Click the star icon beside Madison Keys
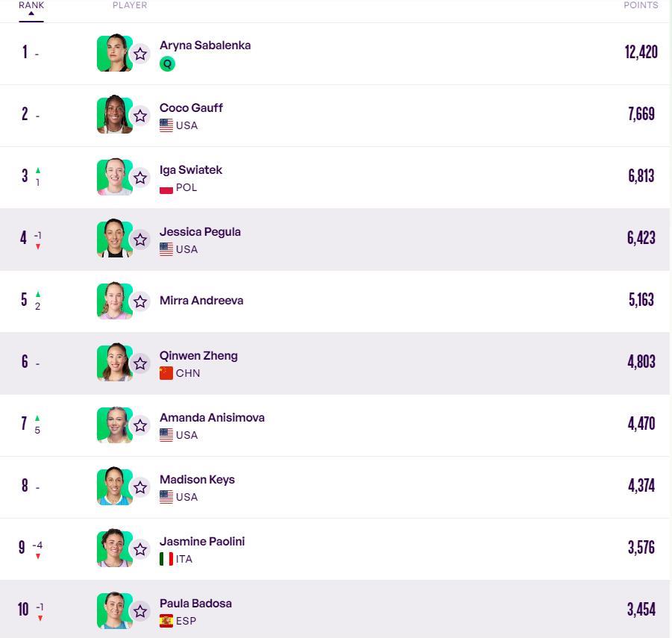Image resolution: width=672 pixels, height=638 pixels. click(x=140, y=487)
